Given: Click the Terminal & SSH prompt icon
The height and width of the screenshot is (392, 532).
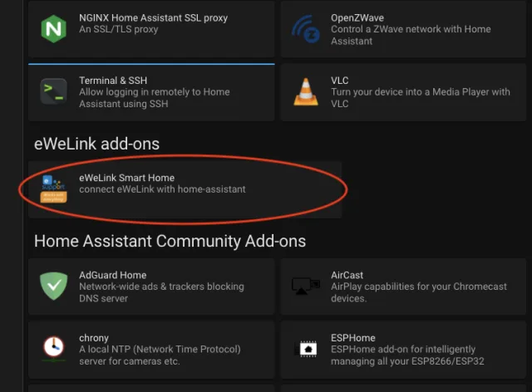Looking at the screenshot, I should (x=53, y=92).
